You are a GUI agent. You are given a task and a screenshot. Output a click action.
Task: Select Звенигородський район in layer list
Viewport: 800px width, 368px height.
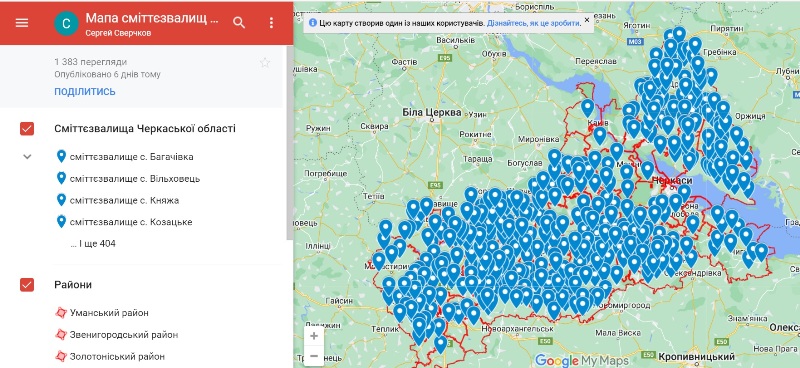pyautogui.click(x=124, y=335)
